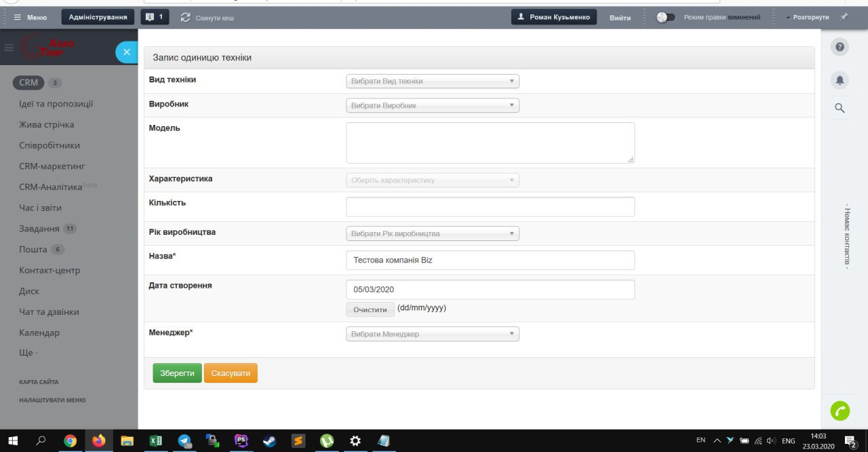The height and width of the screenshot is (452, 868).
Task: Open Telegram from the taskbar
Action: tap(184, 441)
